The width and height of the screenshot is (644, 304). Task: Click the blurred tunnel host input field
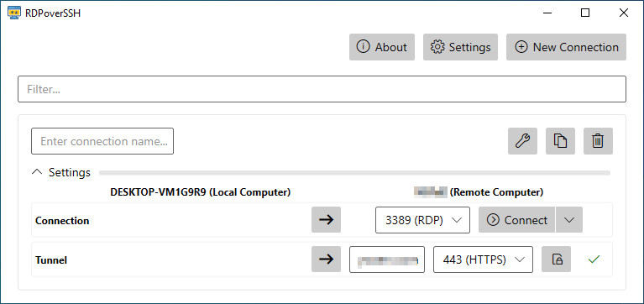tap(387, 259)
